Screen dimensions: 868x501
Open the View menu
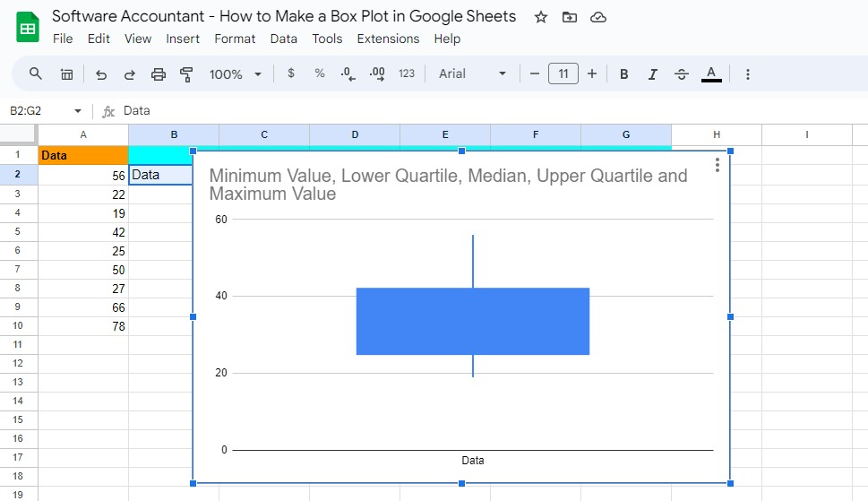pos(138,39)
